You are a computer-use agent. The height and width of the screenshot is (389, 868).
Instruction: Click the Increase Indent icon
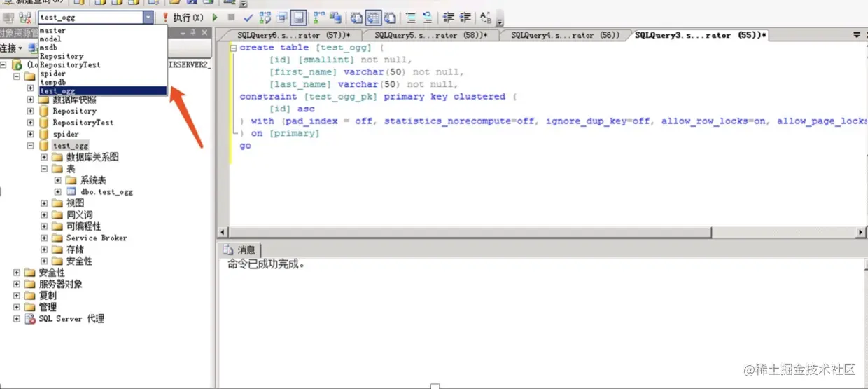pyautogui.click(x=465, y=18)
